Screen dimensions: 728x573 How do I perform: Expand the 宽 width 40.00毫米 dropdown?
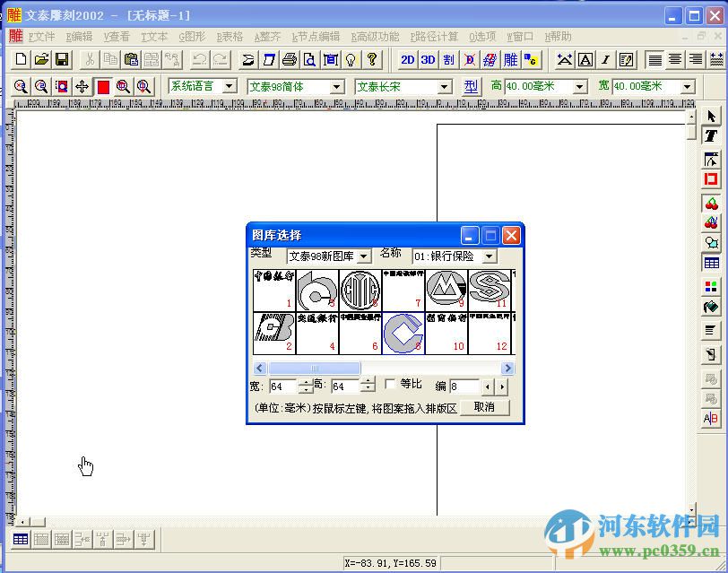point(688,86)
